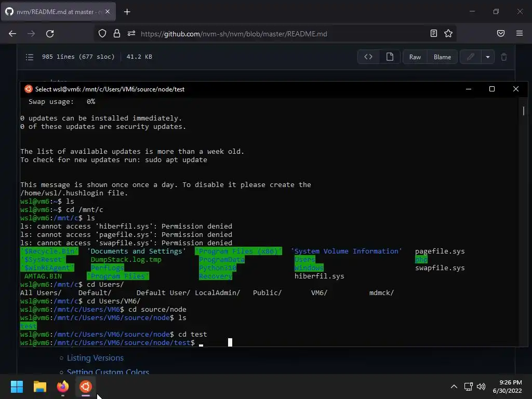Click the terminal vertical scrollbar thumb
This screenshot has height=399, width=532.
click(x=524, y=111)
